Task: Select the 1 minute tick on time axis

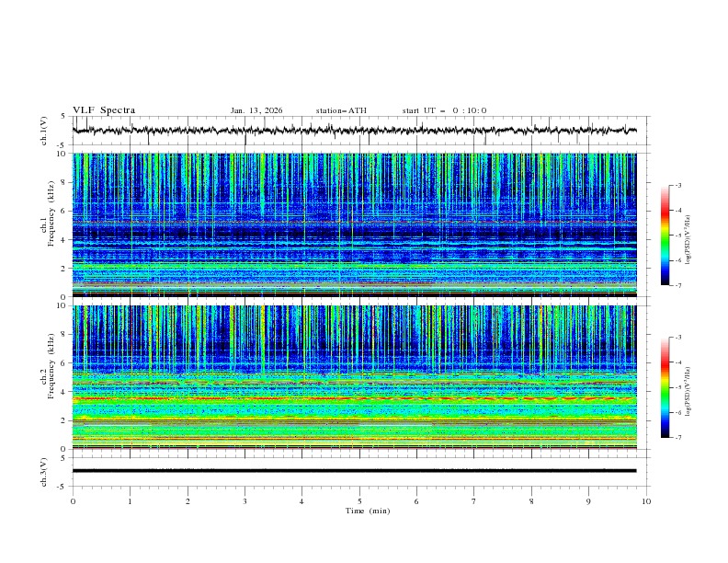Action: click(131, 501)
